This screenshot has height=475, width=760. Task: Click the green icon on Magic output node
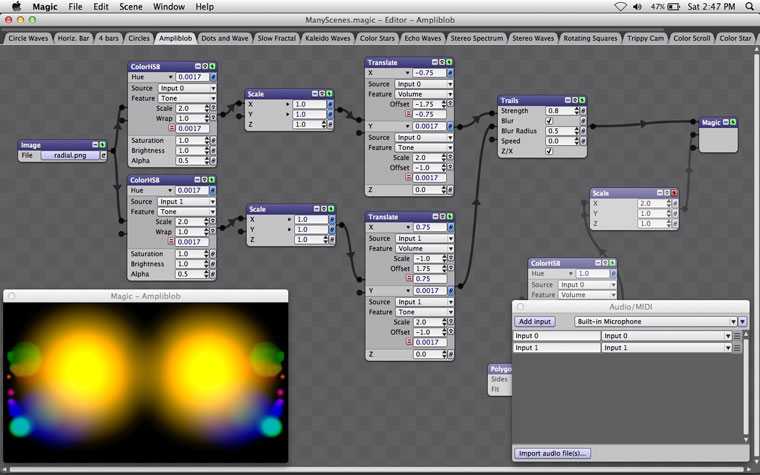pyautogui.click(x=733, y=122)
